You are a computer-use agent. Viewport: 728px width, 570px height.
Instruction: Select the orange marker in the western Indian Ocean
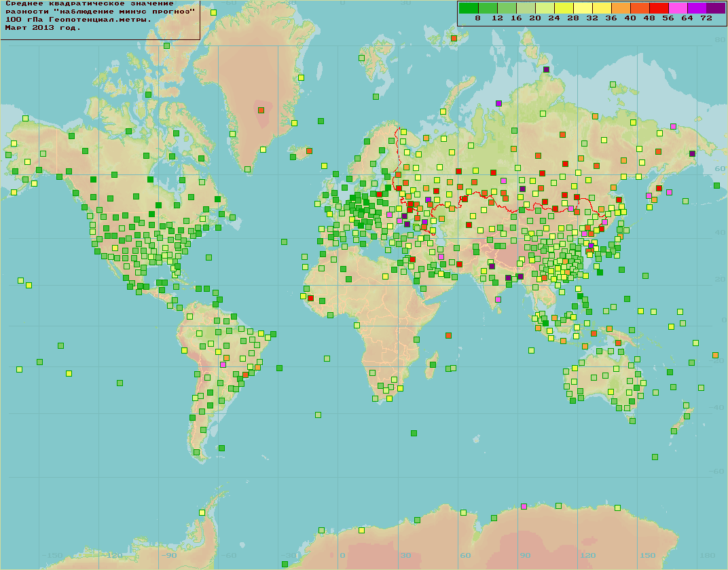[448, 335]
